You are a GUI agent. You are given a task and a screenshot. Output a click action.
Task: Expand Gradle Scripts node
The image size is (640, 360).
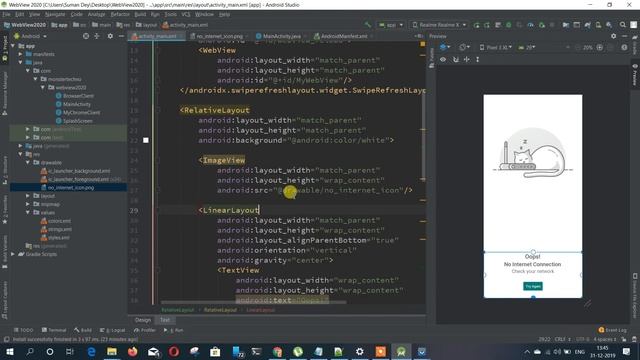click(13, 254)
